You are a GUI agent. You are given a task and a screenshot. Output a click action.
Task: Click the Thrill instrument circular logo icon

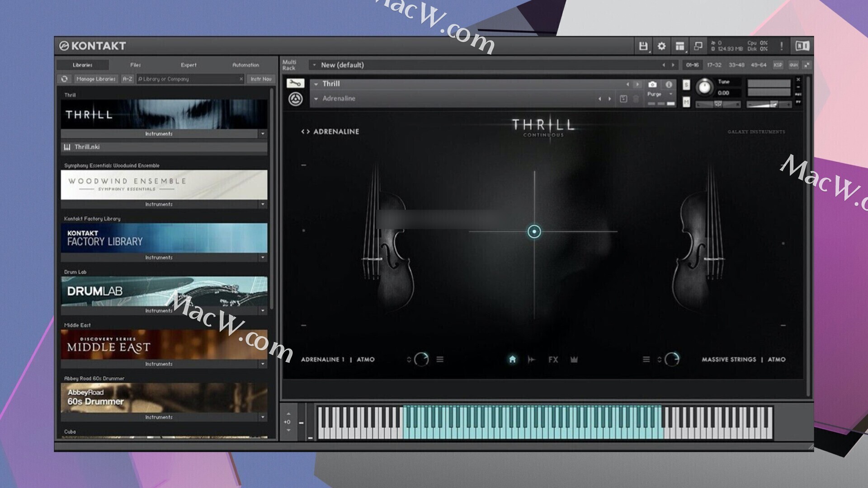pyautogui.click(x=296, y=99)
